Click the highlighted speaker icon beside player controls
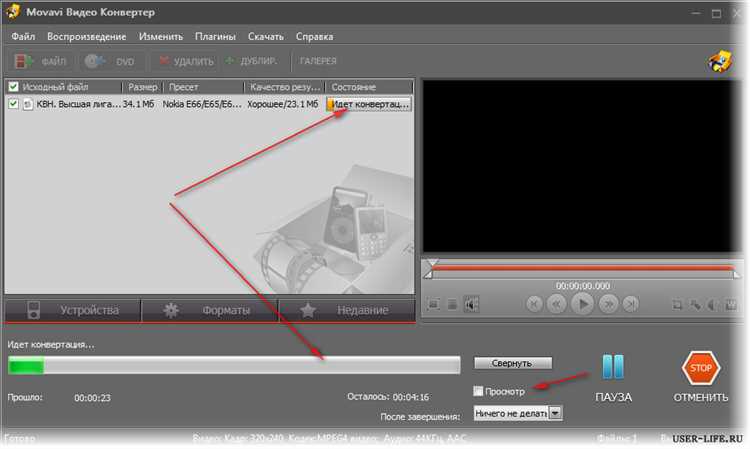Screen dimensions: 750x449 [x=471, y=304]
